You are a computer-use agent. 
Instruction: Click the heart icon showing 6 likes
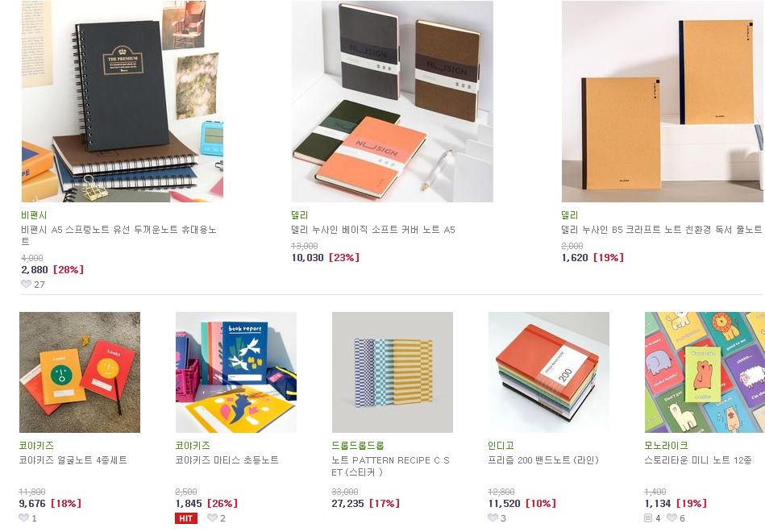(x=671, y=517)
